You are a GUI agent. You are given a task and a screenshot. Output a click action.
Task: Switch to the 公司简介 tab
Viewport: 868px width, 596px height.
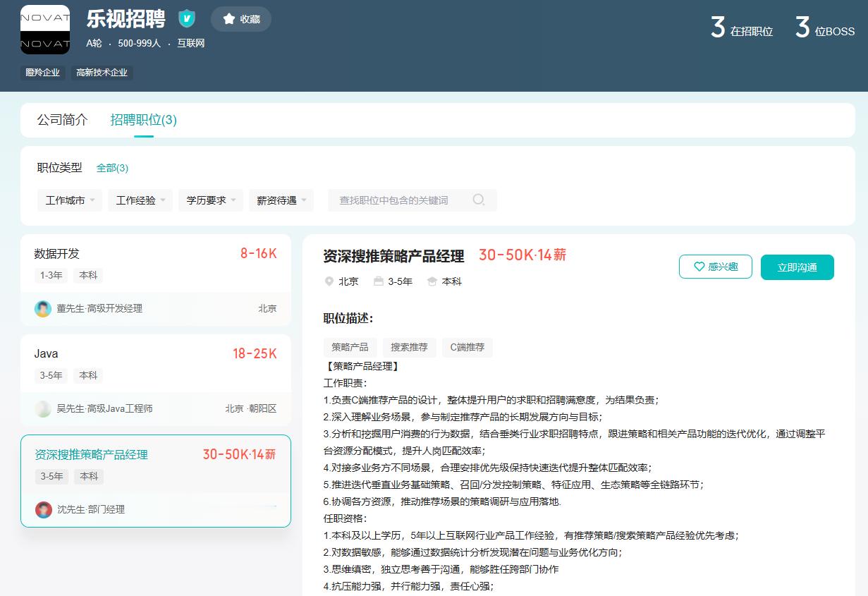tap(63, 120)
